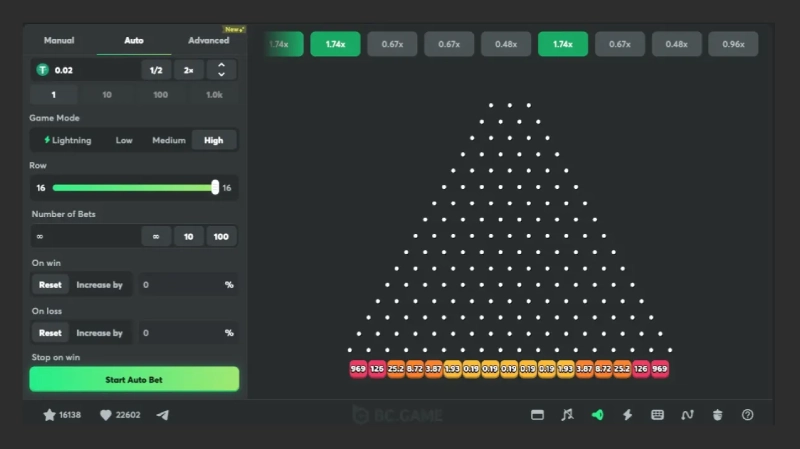Select Lightning game mode
800x449 pixels.
[x=67, y=140]
